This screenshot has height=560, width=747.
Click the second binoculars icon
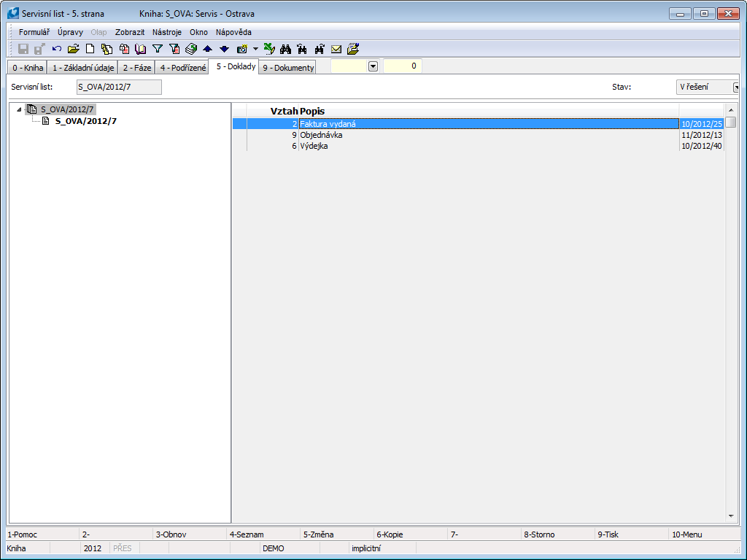click(x=302, y=49)
